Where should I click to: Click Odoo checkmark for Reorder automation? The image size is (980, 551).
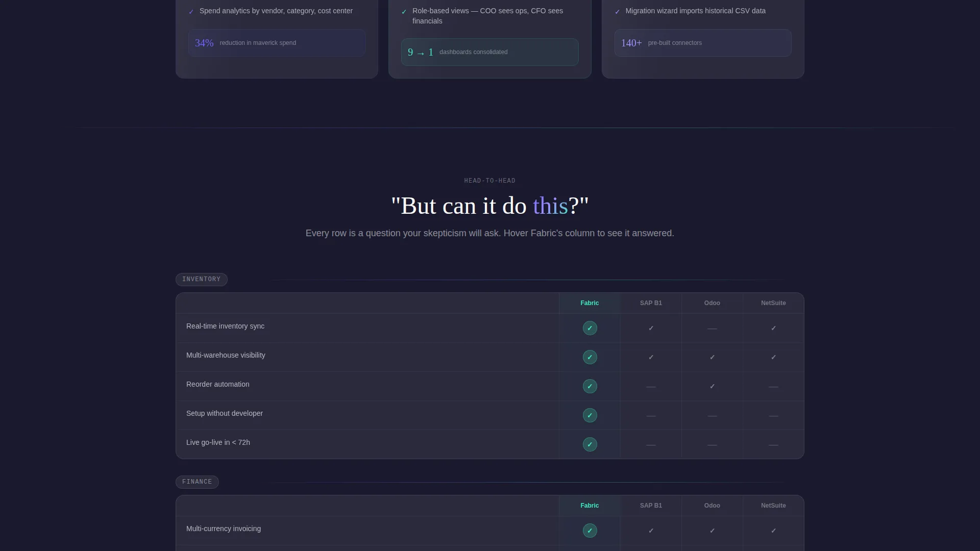(712, 386)
